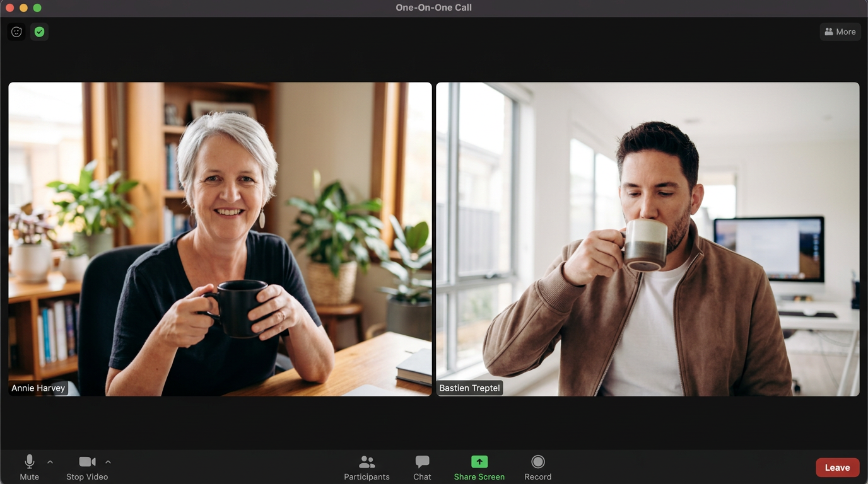
Task: Select Bastien Treptel's video tile
Action: (648, 239)
